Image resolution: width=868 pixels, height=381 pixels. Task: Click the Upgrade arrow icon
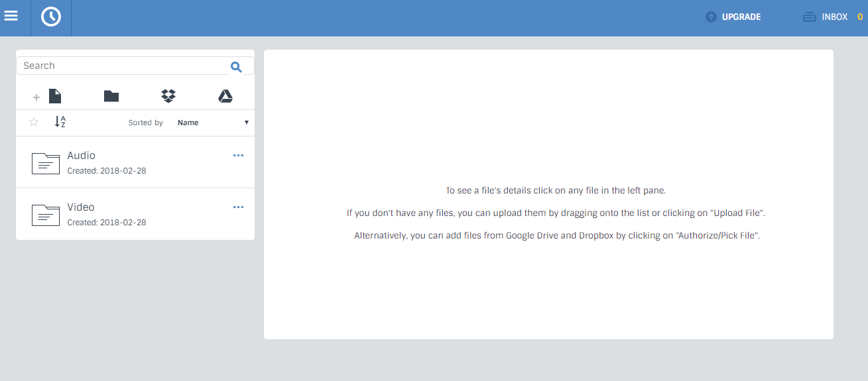point(711,17)
